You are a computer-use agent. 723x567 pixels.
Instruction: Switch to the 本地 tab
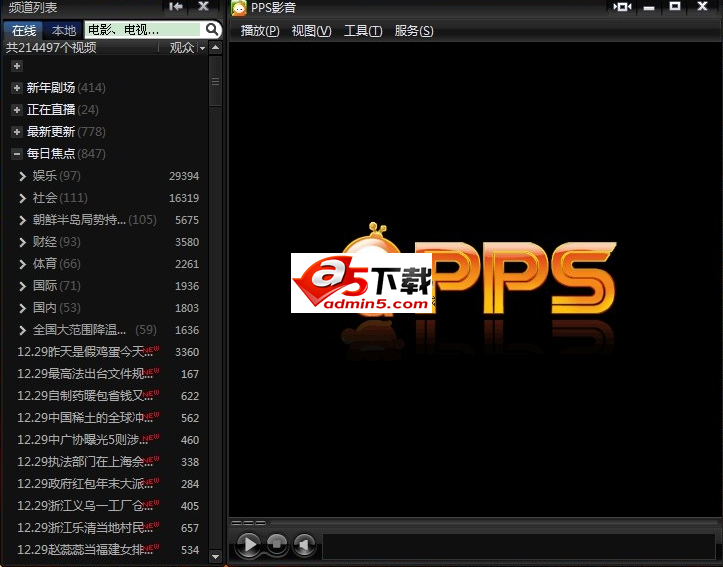coord(63,30)
